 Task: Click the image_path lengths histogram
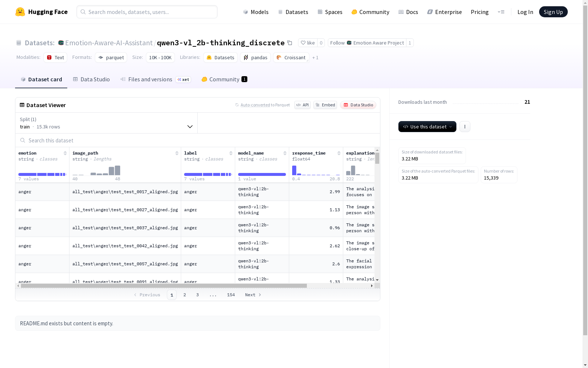[x=96, y=170]
